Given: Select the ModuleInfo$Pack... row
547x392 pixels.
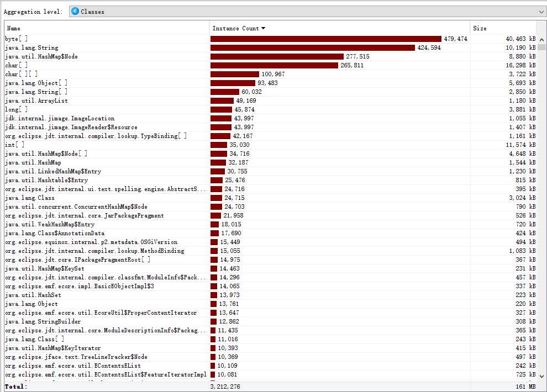Looking at the screenshot, I should click(270, 277).
